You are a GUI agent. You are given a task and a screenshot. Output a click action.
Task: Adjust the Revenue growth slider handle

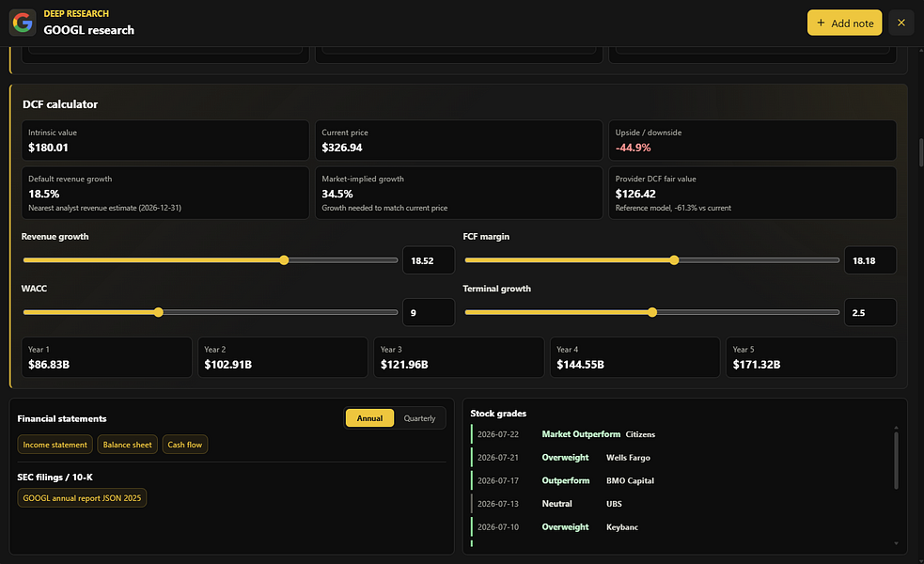(x=284, y=259)
